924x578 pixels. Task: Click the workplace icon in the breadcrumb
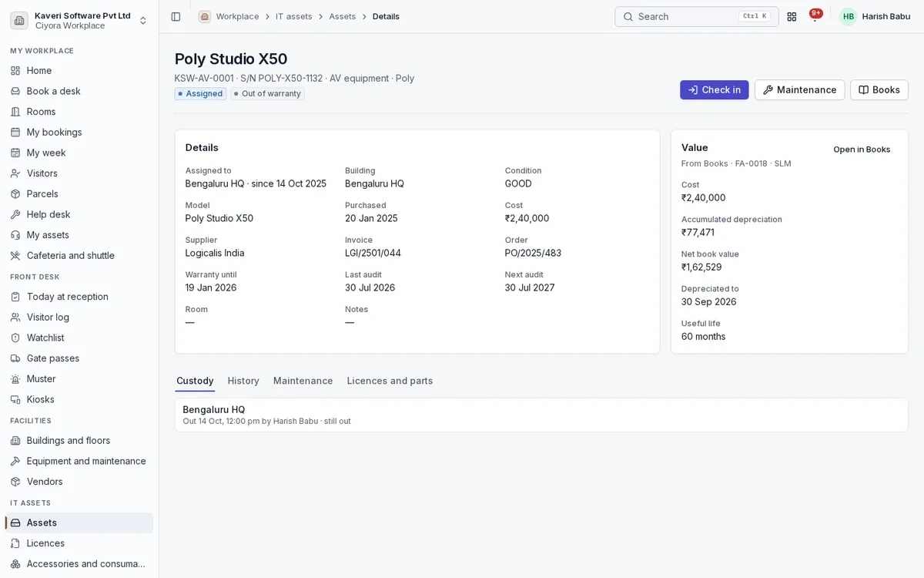click(204, 16)
